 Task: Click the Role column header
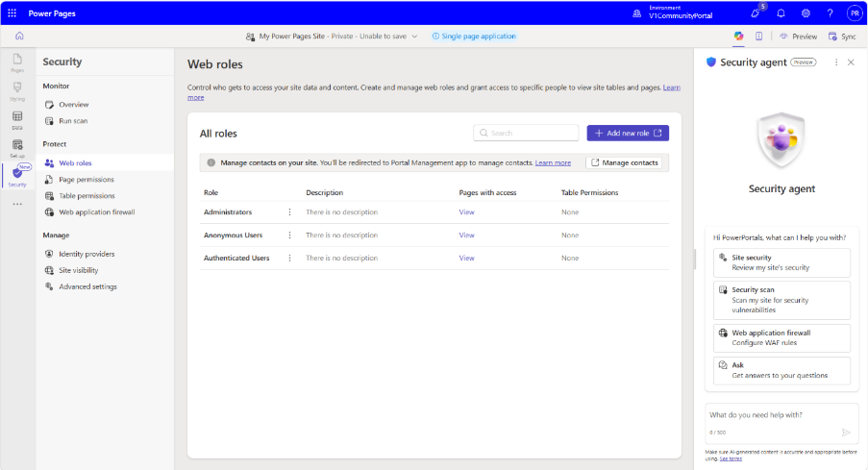tap(211, 192)
